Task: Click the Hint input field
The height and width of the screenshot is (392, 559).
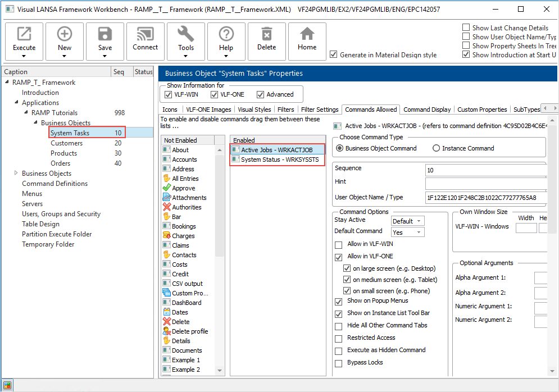Action: click(486, 183)
